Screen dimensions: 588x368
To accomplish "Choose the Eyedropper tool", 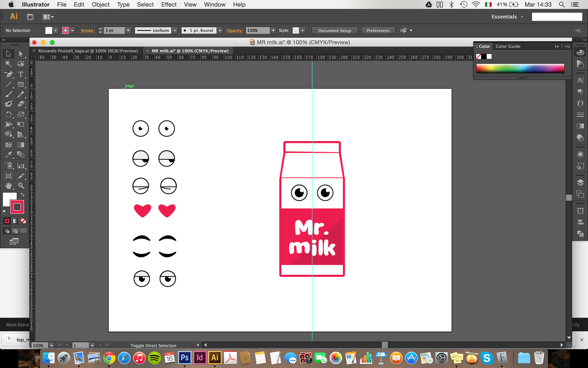I will tap(9, 155).
